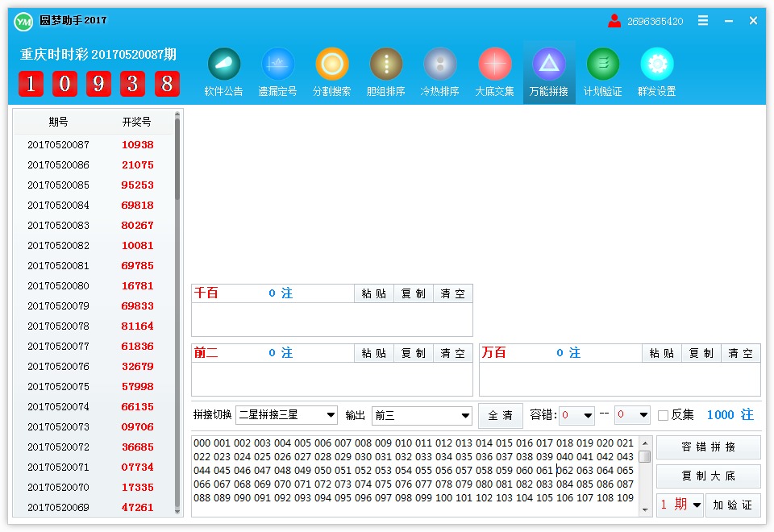Open the 分割搜索 search tool
The height and width of the screenshot is (532, 774).
pyautogui.click(x=332, y=71)
